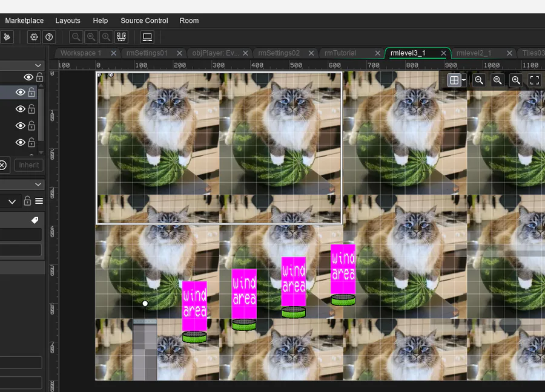Lock the highlighted selected layer
Viewport: 545px width, 392px height.
(31, 92)
